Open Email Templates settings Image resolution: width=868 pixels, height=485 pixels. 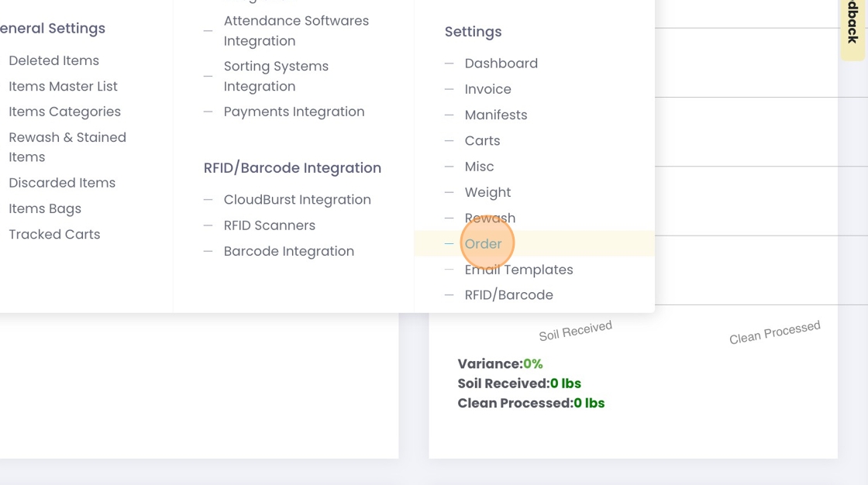518,270
